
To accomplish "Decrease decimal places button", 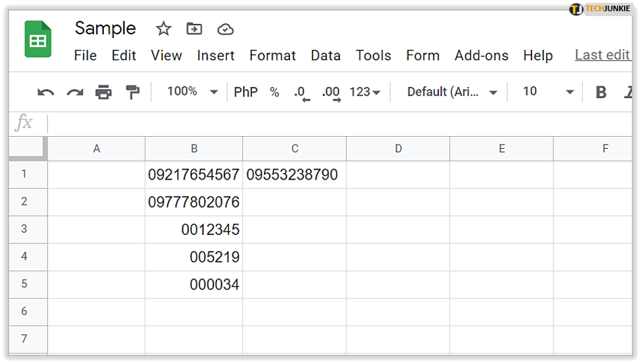I will (x=301, y=92).
